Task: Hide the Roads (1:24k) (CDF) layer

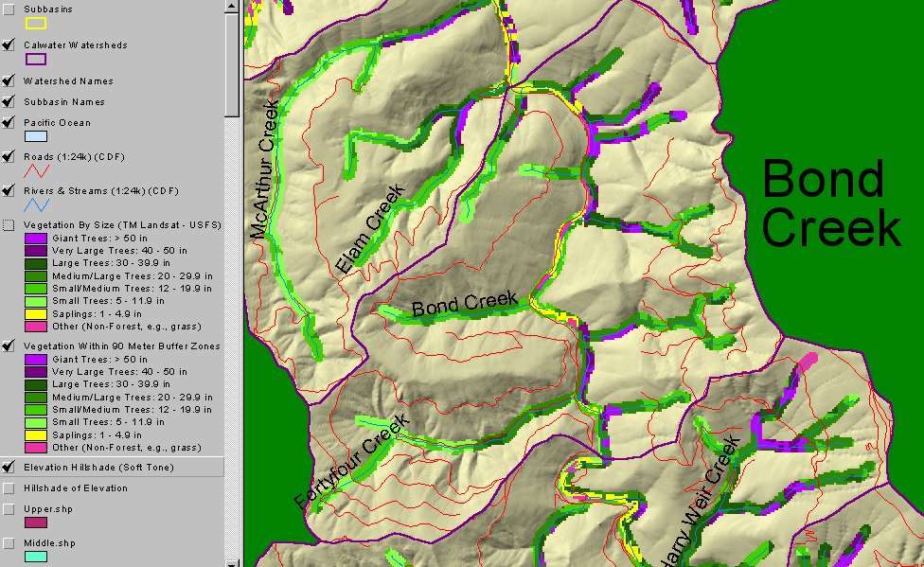Action: point(9,157)
